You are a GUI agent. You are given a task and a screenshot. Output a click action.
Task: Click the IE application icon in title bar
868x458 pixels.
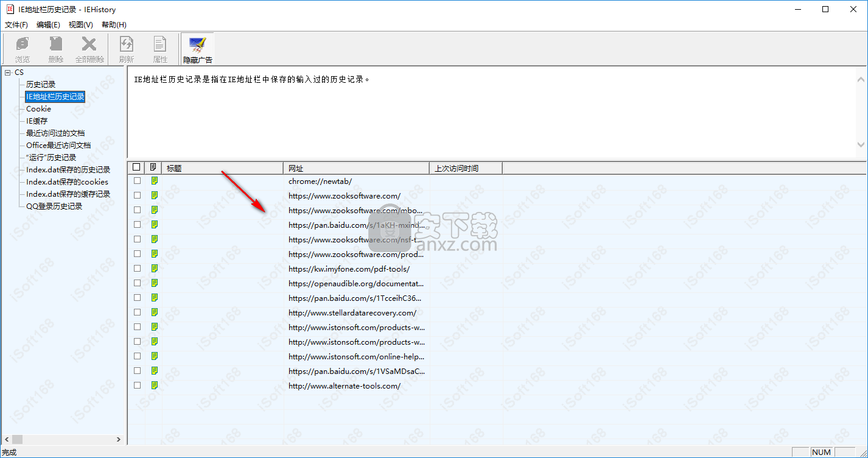coord(10,9)
